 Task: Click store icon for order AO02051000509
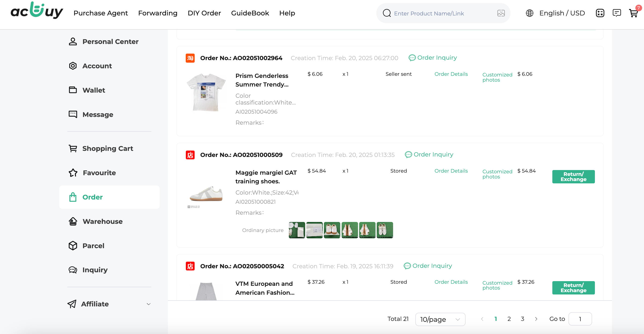190,155
